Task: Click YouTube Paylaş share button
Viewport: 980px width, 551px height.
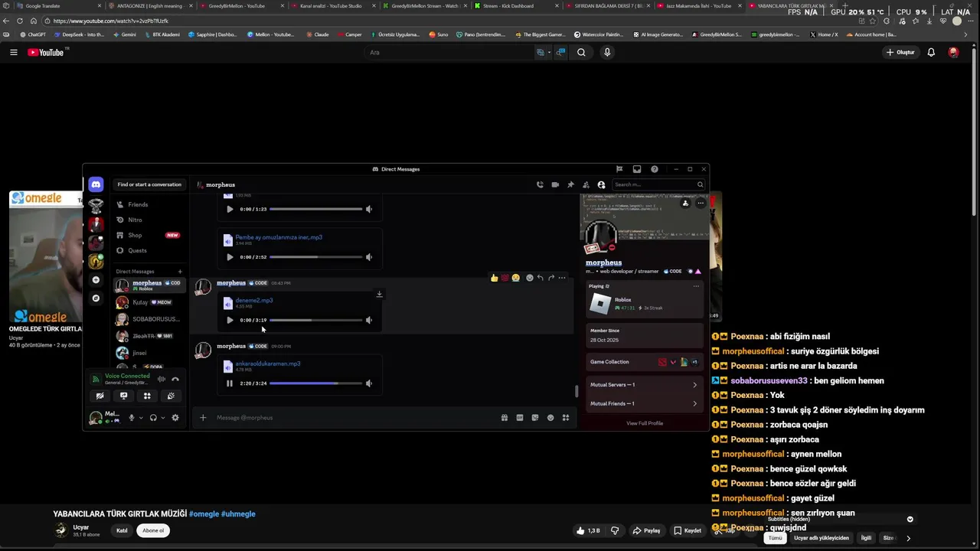Action: point(647,530)
